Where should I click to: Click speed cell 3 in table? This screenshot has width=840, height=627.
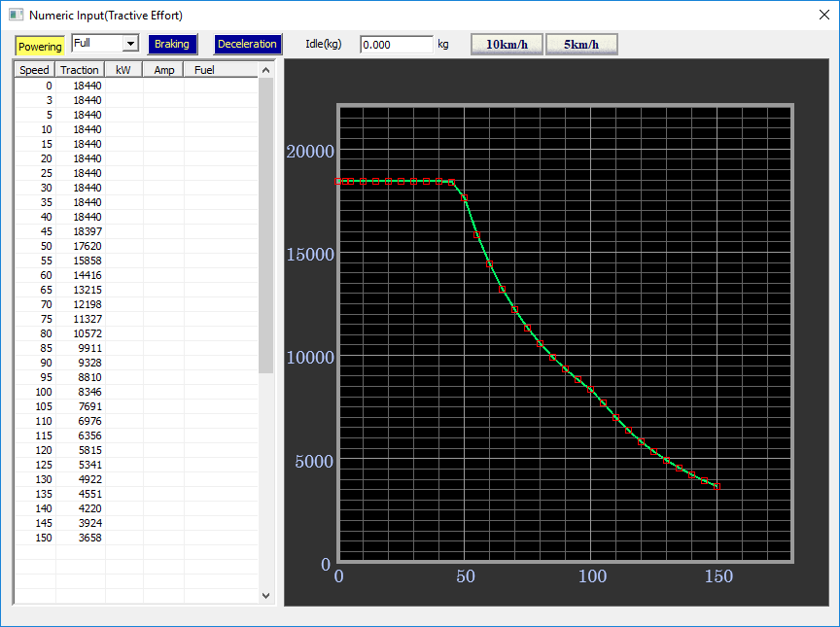[35, 100]
